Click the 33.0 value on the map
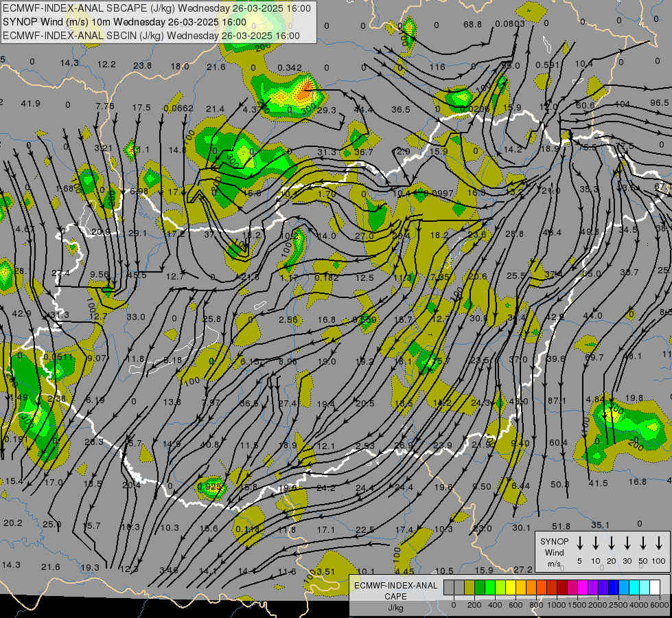The image size is (672, 618). 136,317
